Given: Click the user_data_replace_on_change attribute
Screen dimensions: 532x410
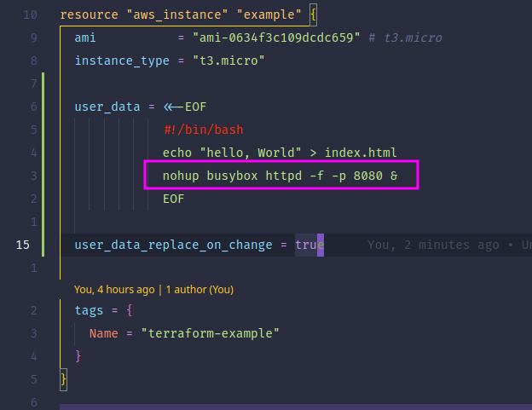Looking at the screenshot, I should coord(173,245).
